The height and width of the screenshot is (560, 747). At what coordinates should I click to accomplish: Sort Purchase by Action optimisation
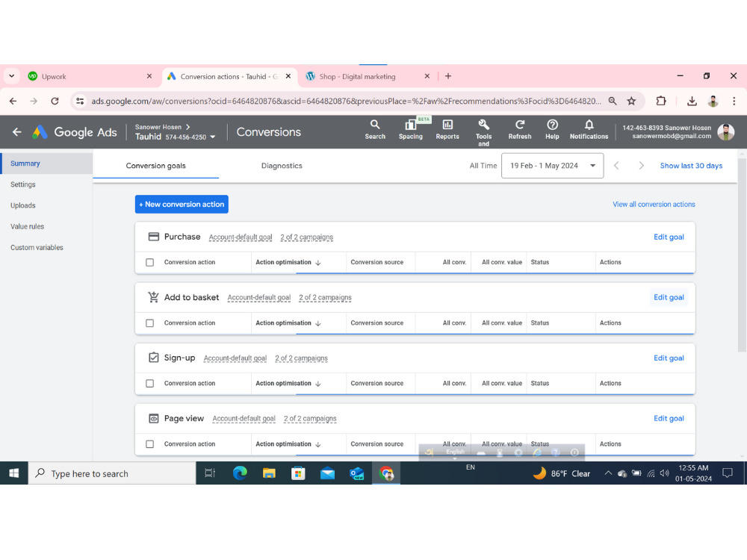pyautogui.click(x=288, y=262)
